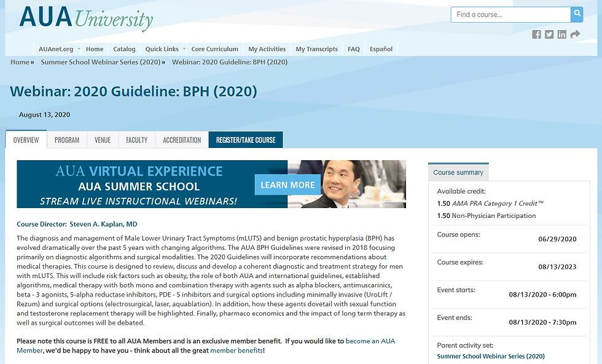
Task: Click event start time 08/13/2020 - 6:00pm
Action: tap(542, 295)
